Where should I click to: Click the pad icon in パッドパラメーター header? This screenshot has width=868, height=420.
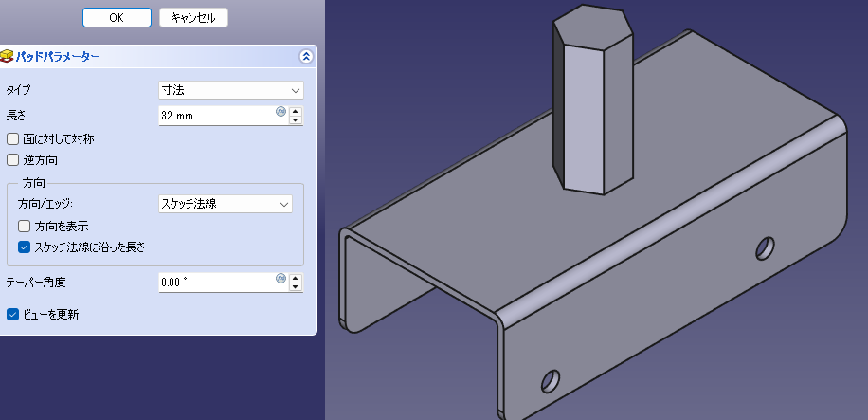pos(8,57)
